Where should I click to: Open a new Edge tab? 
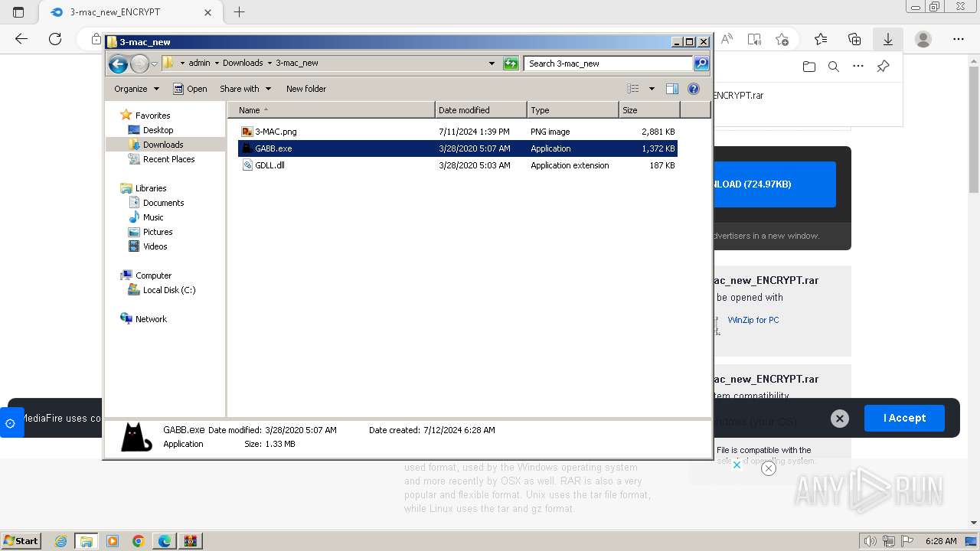click(x=240, y=12)
